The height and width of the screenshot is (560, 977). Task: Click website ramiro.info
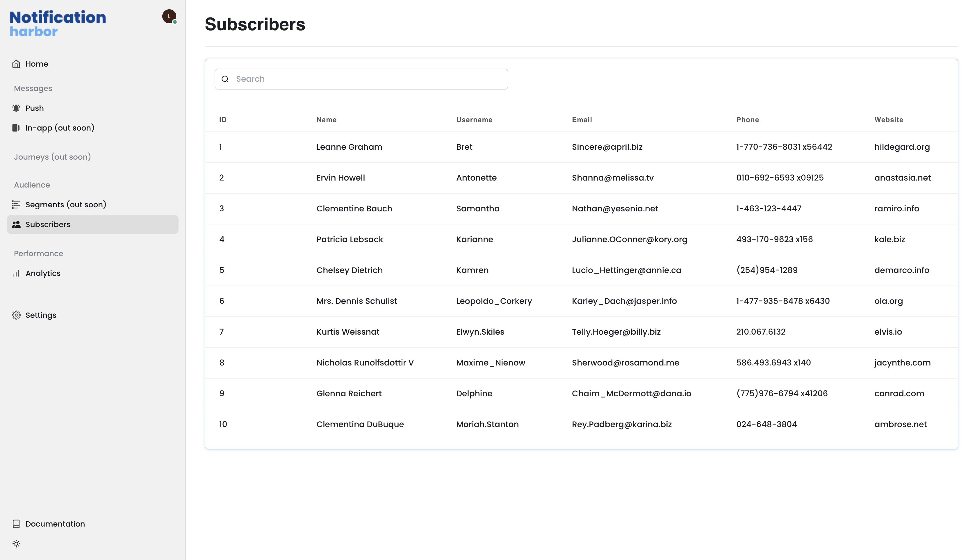897,208
